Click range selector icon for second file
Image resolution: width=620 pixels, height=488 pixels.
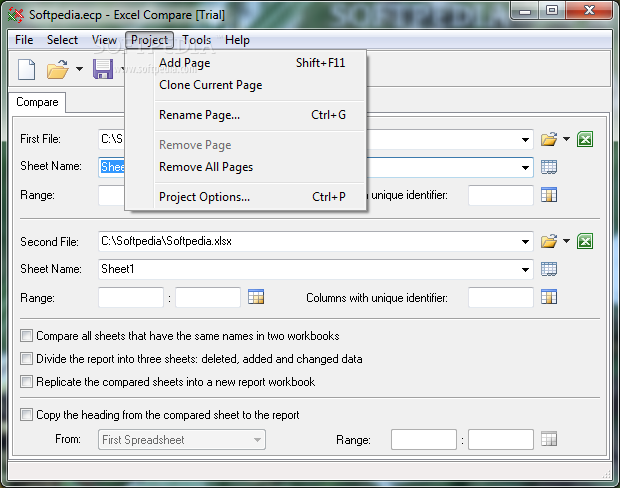(x=256, y=297)
